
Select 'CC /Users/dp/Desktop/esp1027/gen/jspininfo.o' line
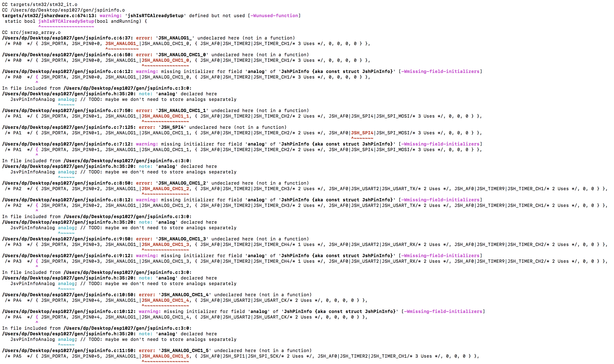[x=63, y=10]
